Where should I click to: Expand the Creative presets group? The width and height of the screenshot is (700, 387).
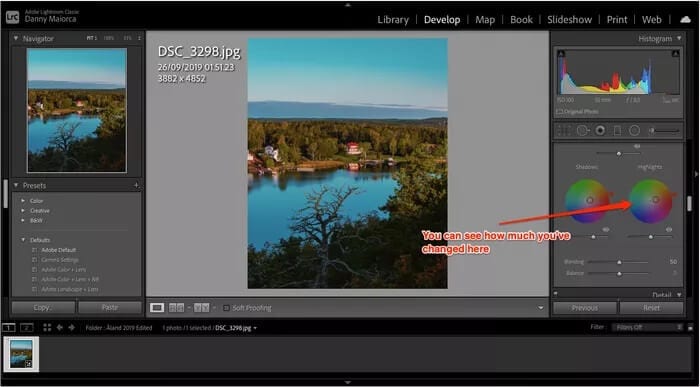click(23, 211)
